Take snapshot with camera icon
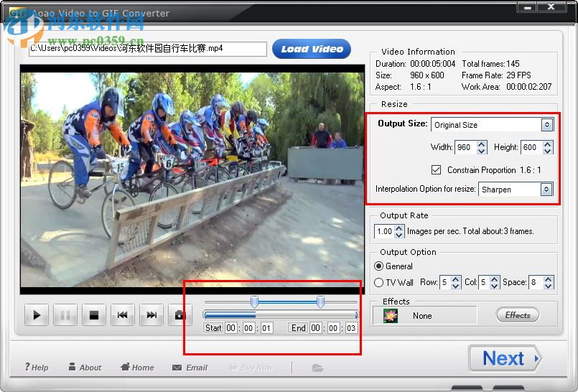 [x=180, y=314]
